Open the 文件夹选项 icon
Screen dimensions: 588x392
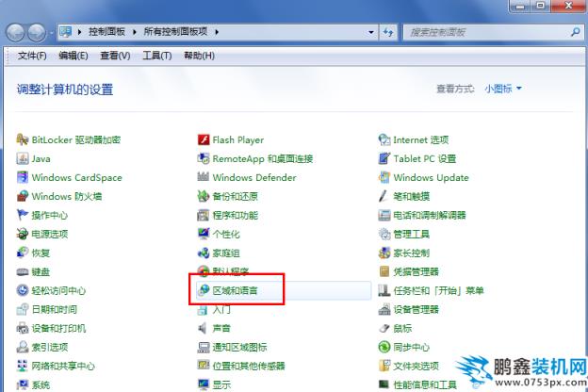384,366
